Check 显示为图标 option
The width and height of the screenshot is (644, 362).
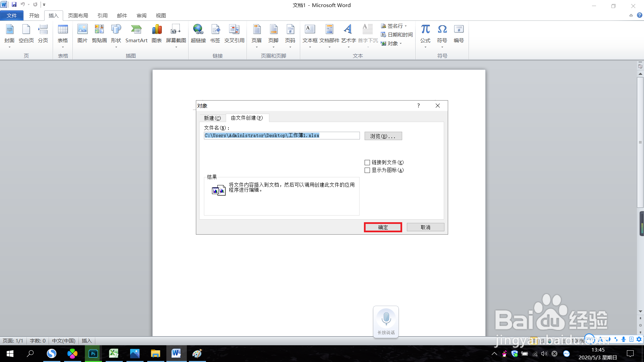tap(367, 170)
